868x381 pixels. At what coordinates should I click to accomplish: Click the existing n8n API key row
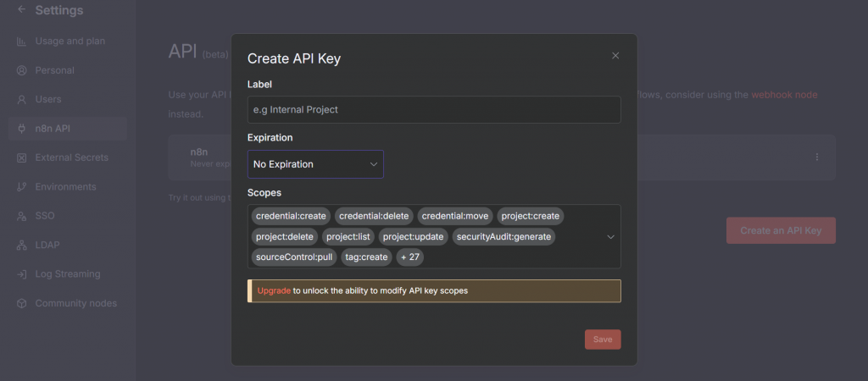click(x=502, y=157)
